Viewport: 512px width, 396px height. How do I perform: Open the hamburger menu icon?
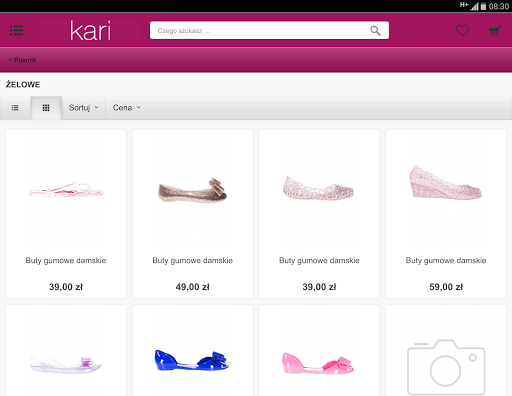[17, 30]
